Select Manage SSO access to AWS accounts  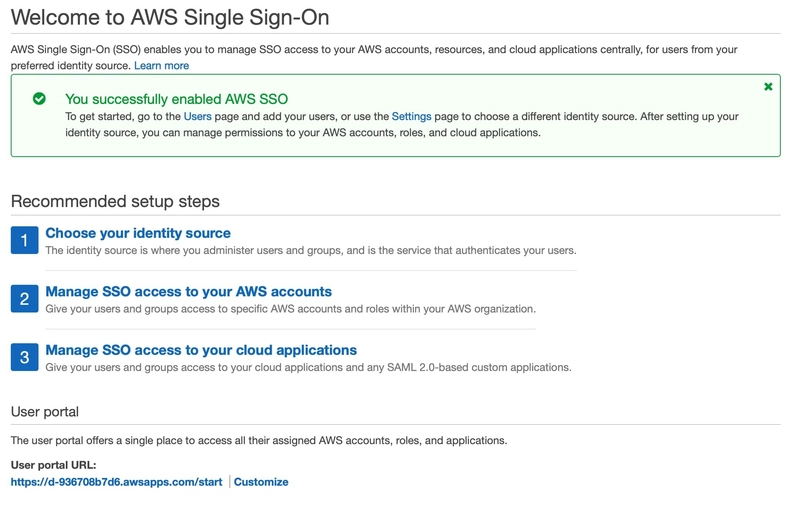[188, 292]
